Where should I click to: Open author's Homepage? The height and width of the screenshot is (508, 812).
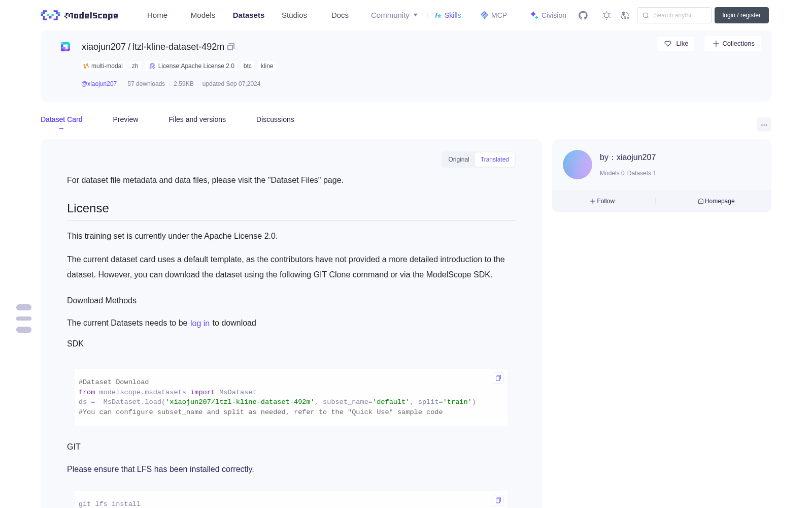point(716,201)
